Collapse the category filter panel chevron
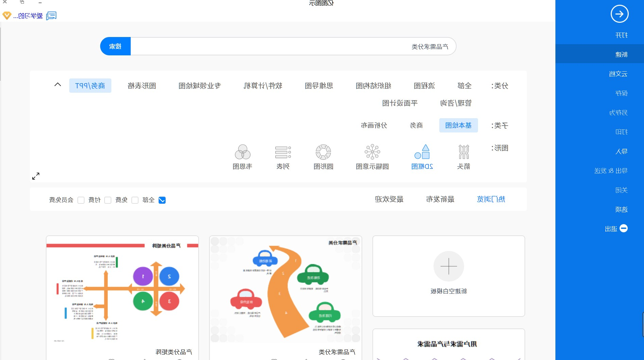The width and height of the screenshot is (644, 360). click(58, 85)
